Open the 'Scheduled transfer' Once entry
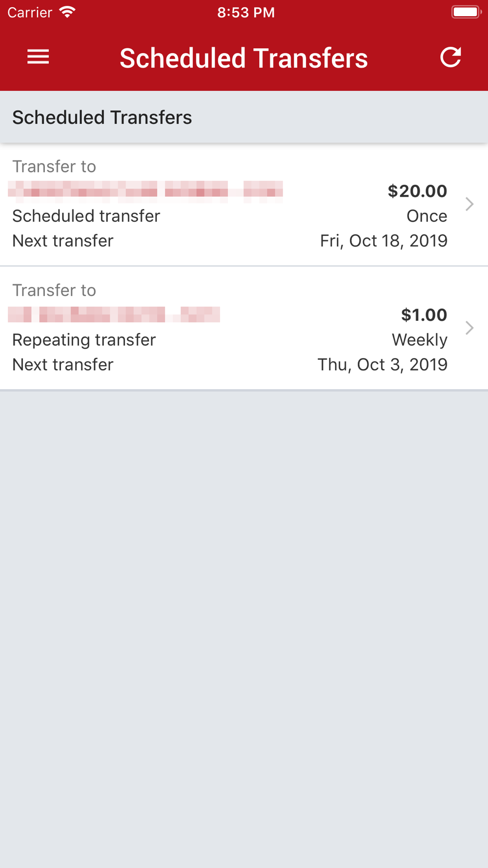 [x=86, y=216]
